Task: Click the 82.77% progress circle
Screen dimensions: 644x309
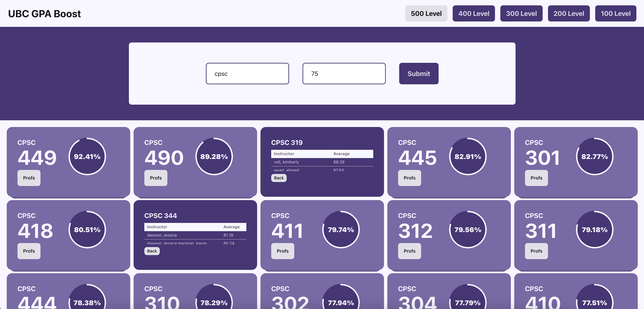Action: point(595,157)
